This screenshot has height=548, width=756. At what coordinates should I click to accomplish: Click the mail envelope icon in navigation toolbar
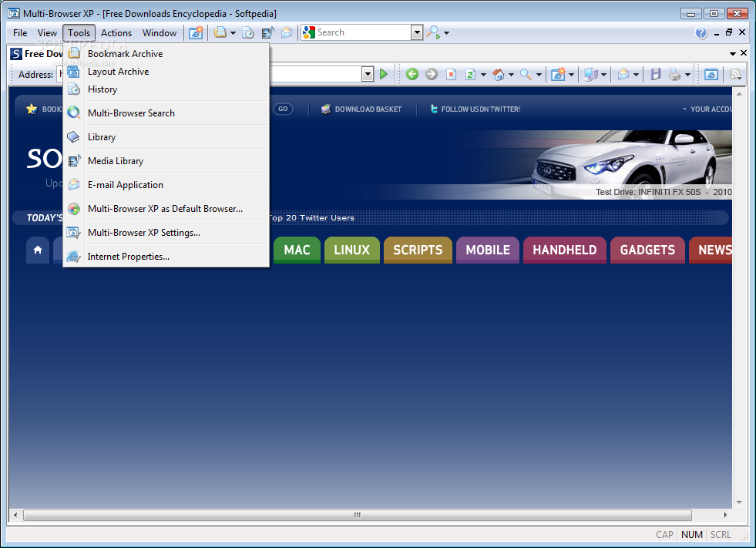tap(623, 74)
